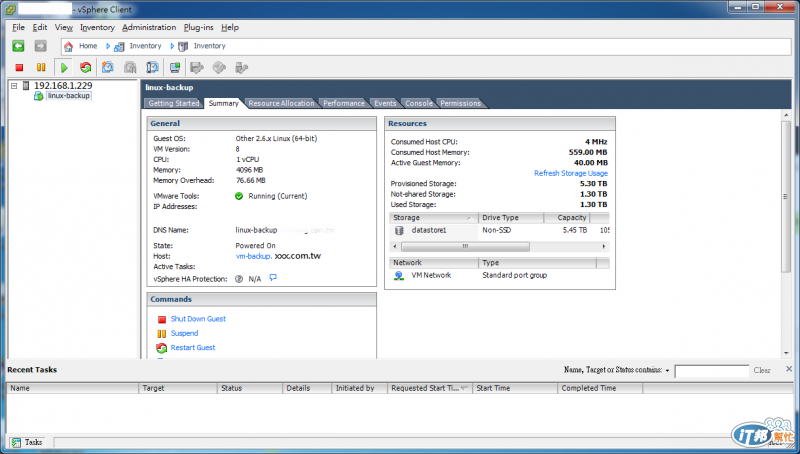The height and width of the screenshot is (454, 800).
Task: Click the Tasks status bar button
Action: point(28,442)
